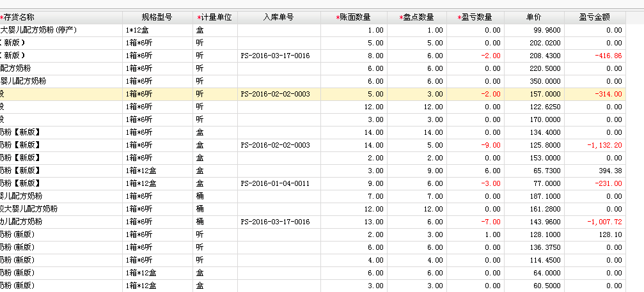
Task: Click the red -7.00 quantity cell
Action: [x=476, y=222]
